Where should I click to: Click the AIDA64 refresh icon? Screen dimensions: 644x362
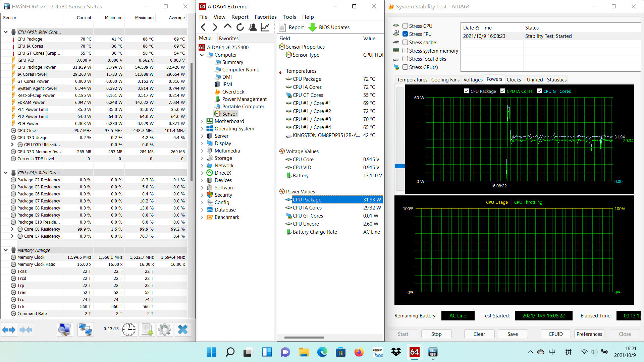pos(240,27)
